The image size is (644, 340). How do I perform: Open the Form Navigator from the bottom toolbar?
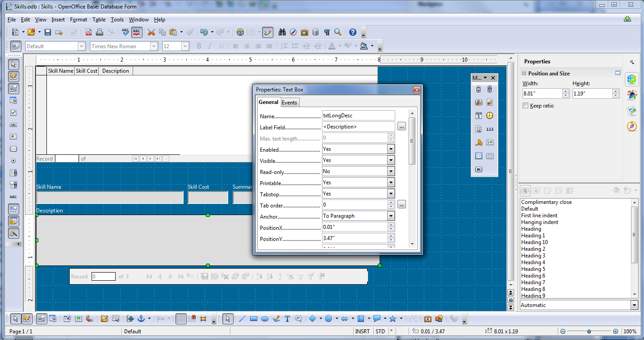point(67,319)
